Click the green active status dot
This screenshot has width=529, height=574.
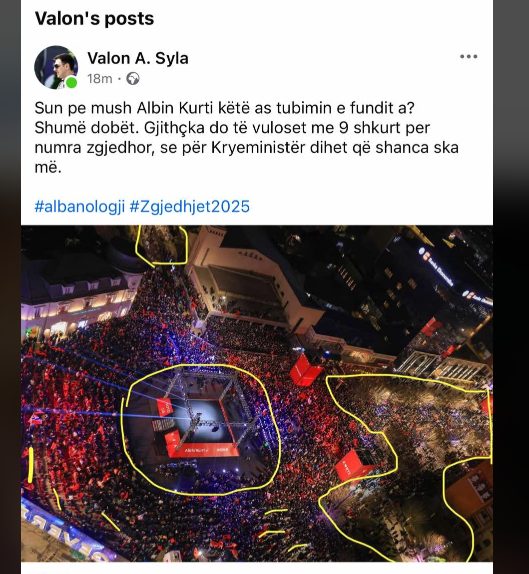(71, 83)
